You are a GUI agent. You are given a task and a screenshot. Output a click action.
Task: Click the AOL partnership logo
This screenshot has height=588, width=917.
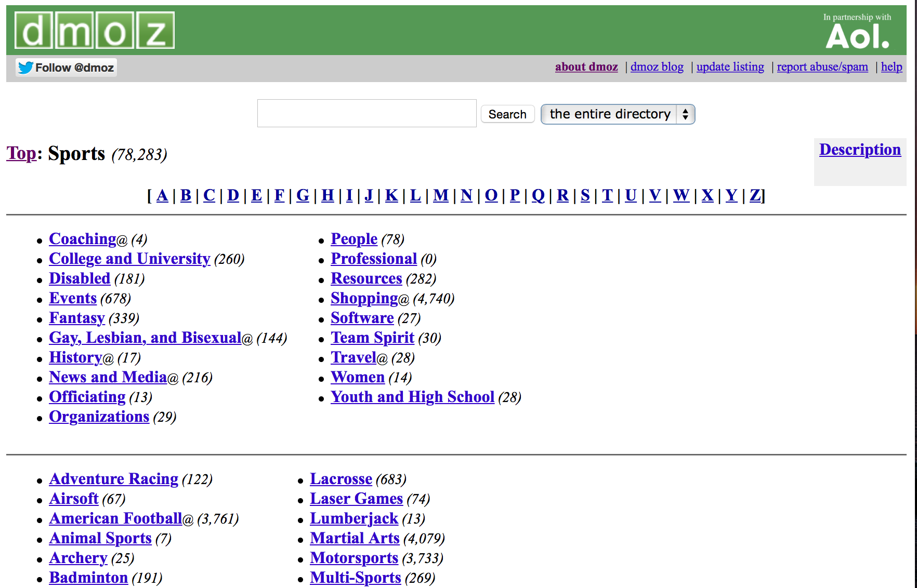(857, 32)
